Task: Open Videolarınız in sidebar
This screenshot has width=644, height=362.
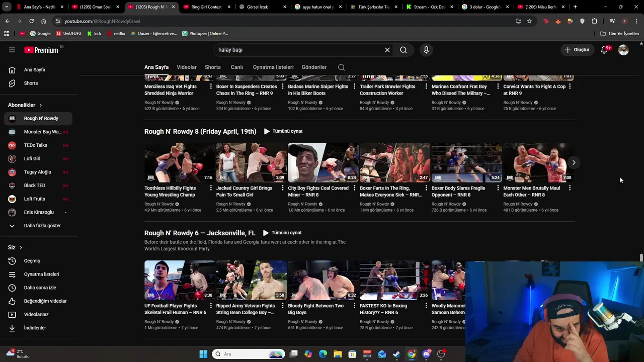Action: (38, 314)
